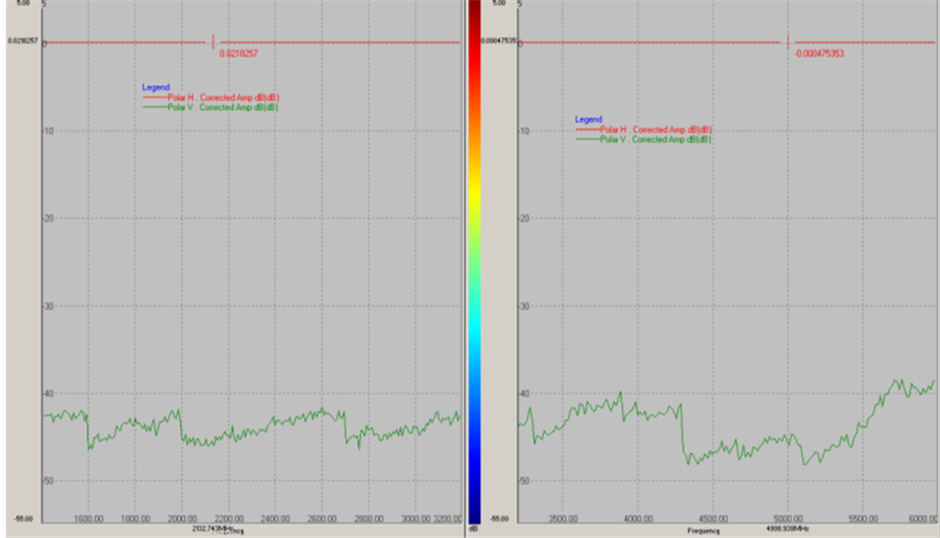The height and width of the screenshot is (538, 940).
Task: Click the 2000.00 tick on left plot axis
Action: click(182, 520)
